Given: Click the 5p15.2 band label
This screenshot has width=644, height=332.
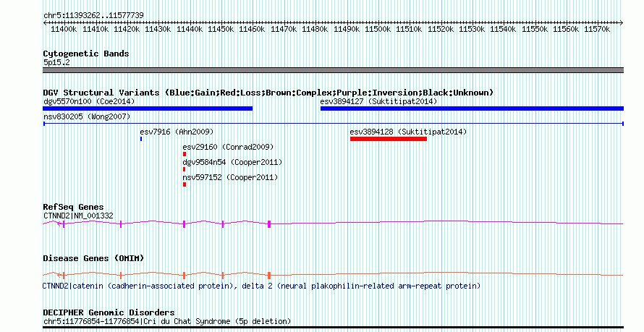Looking at the screenshot, I should pyautogui.click(x=56, y=62).
